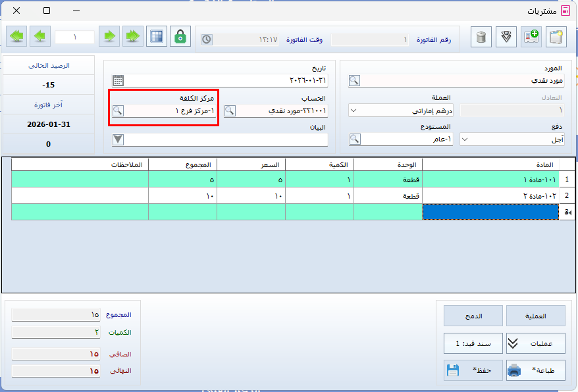Click the new invoice document icon

[557, 37]
